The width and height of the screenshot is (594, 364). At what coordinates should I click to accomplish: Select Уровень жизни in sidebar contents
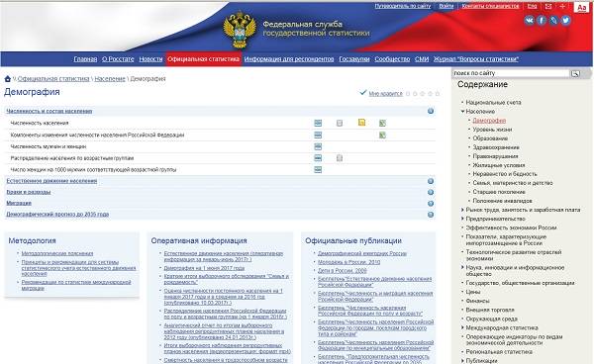point(492,130)
